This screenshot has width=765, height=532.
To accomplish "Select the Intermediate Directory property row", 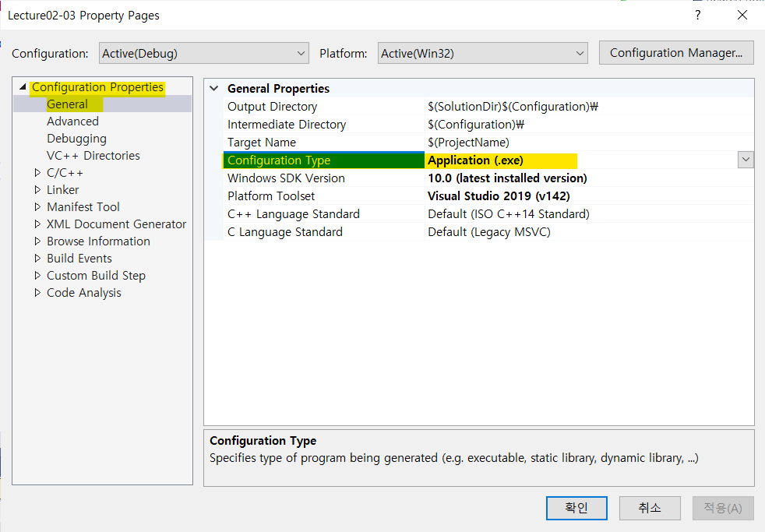I will 488,125.
